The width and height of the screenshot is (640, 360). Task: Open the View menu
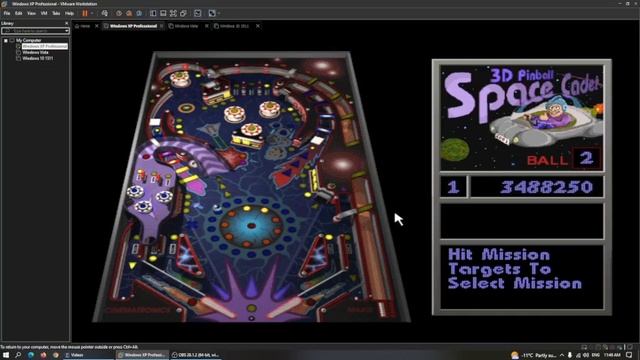pyautogui.click(x=31, y=13)
